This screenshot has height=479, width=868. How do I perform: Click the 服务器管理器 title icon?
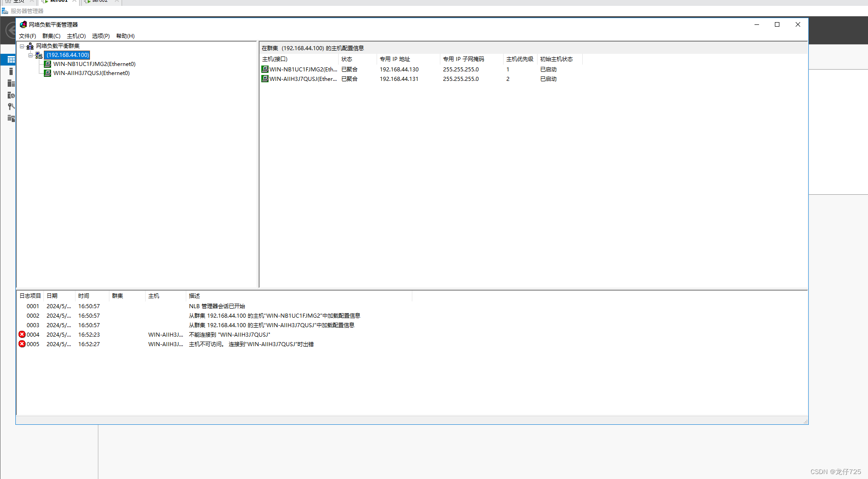tap(5, 11)
